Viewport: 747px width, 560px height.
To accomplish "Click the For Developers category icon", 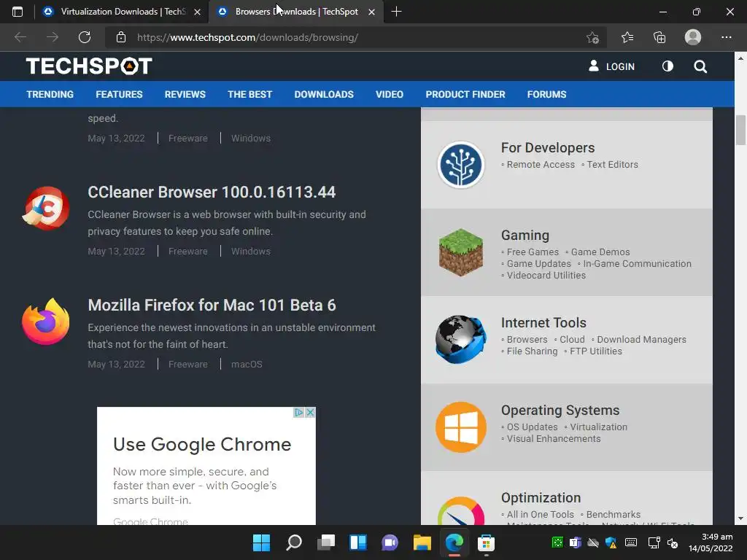I will (x=461, y=165).
